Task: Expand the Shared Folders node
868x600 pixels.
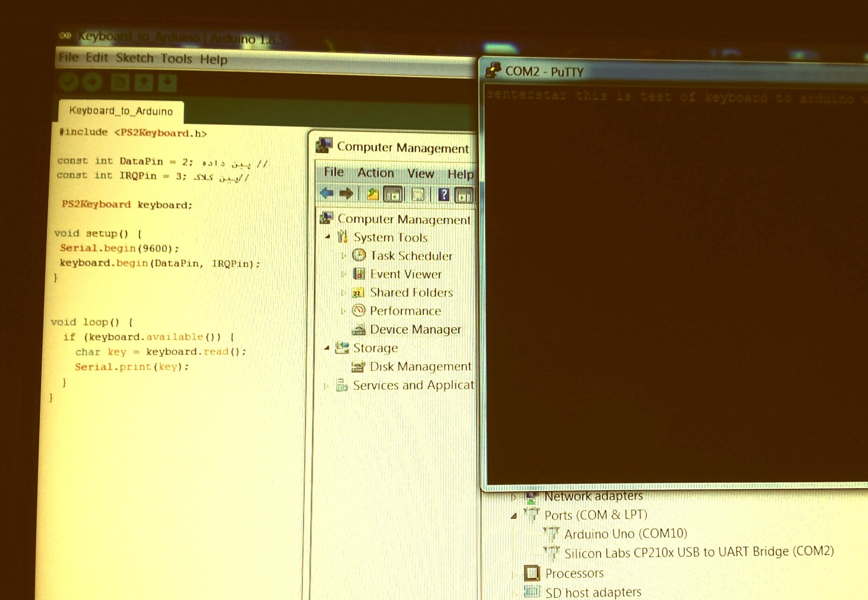Action: coord(343,293)
